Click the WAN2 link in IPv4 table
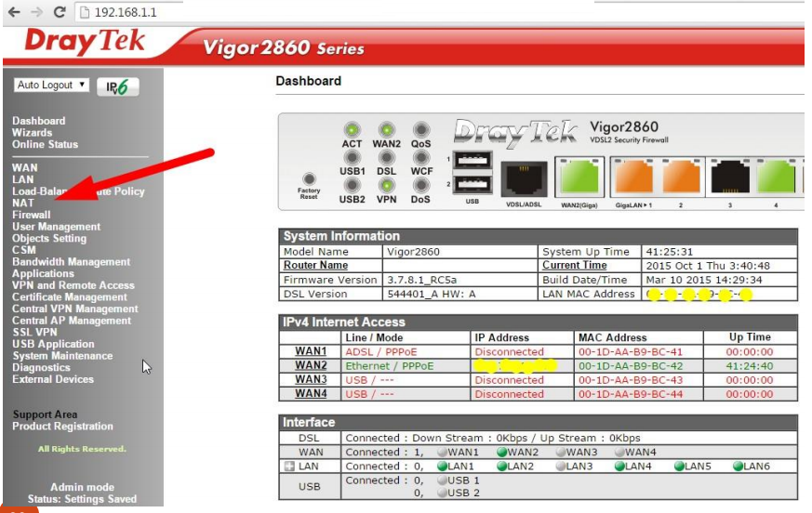 tap(311, 366)
